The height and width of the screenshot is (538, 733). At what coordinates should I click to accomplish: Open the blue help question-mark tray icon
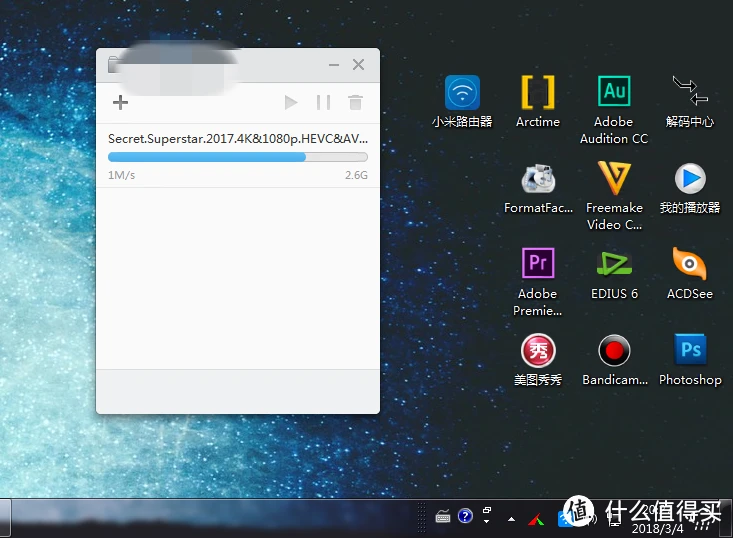point(465,516)
